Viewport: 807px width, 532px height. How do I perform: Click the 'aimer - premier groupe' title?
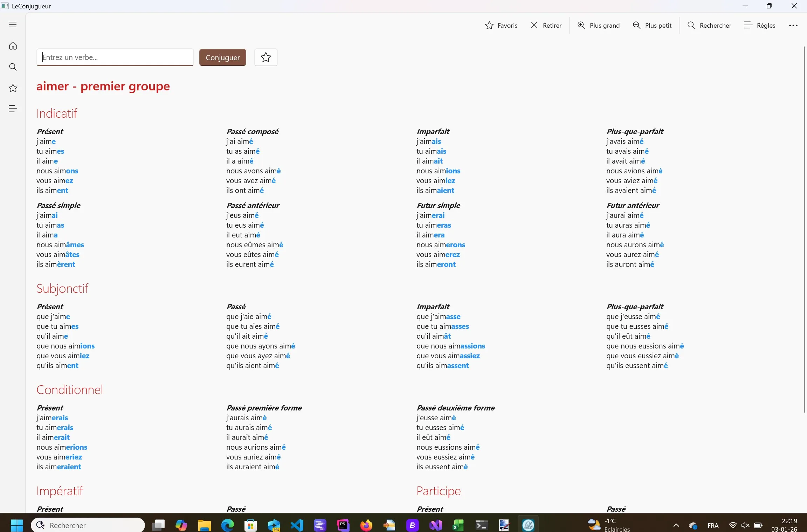pos(103,86)
